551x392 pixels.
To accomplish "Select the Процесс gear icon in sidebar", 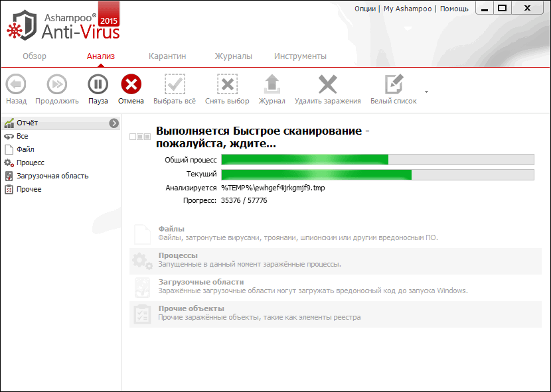I will pyautogui.click(x=29, y=163).
